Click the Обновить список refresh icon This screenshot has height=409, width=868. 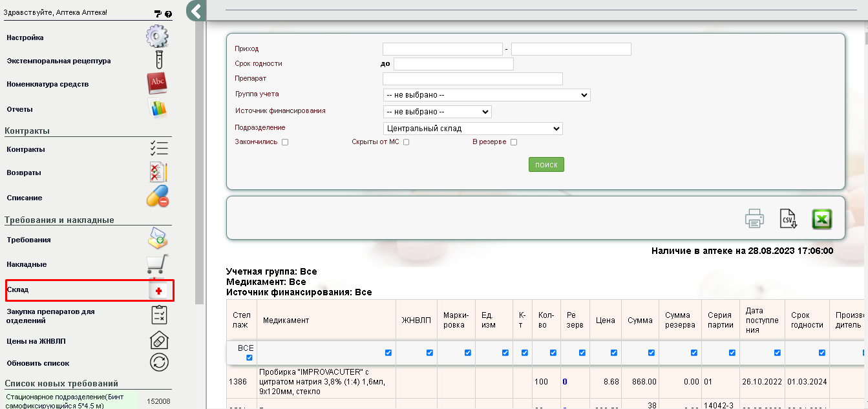pos(159,362)
